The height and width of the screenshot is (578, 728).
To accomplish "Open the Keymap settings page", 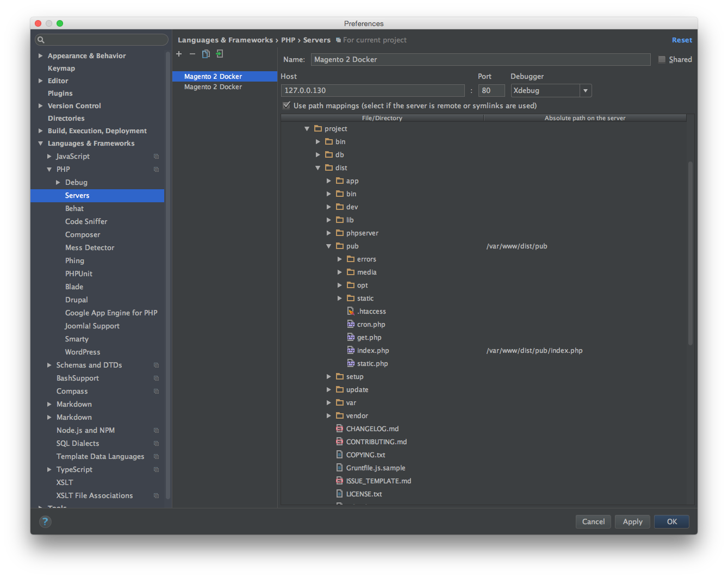I will (x=61, y=69).
